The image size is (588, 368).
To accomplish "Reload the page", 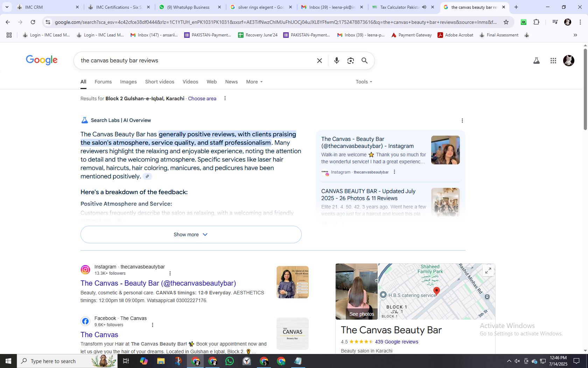I will pos(33,22).
